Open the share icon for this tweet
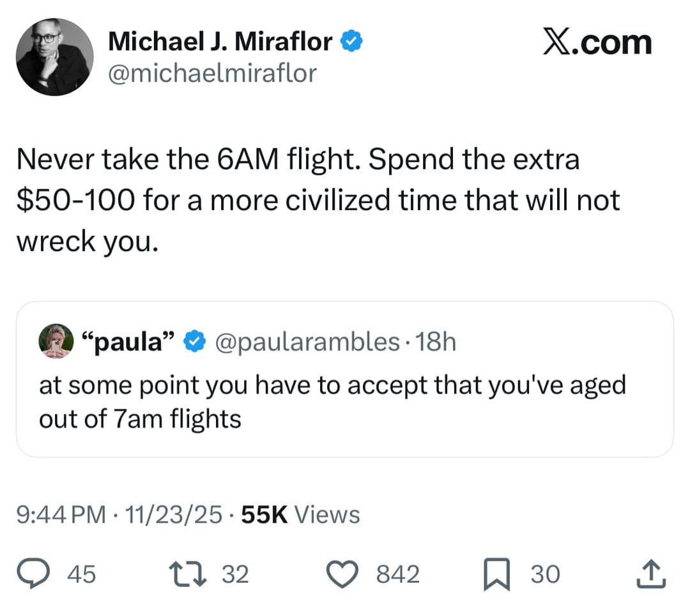690x616 pixels. (652, 573)
